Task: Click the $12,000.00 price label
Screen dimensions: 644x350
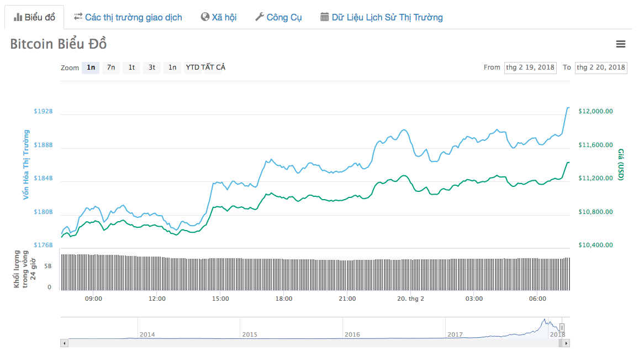Action: [595, 112]
